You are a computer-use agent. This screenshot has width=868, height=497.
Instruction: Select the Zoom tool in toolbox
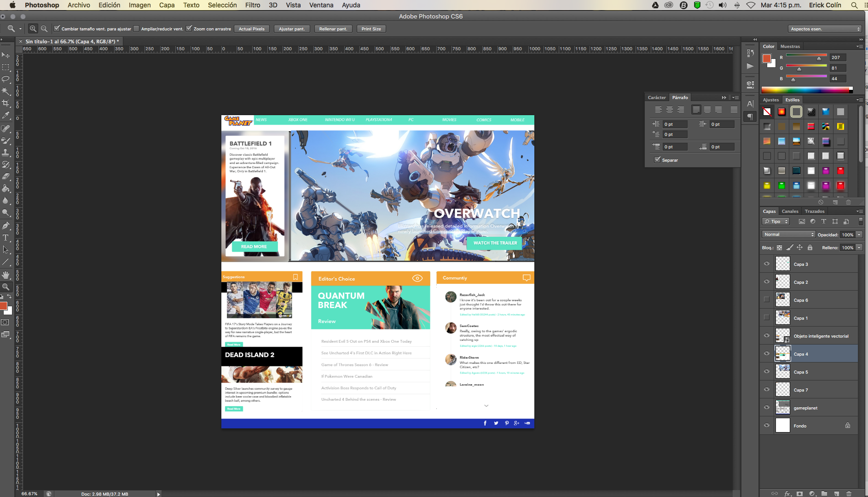coord(6,287)
